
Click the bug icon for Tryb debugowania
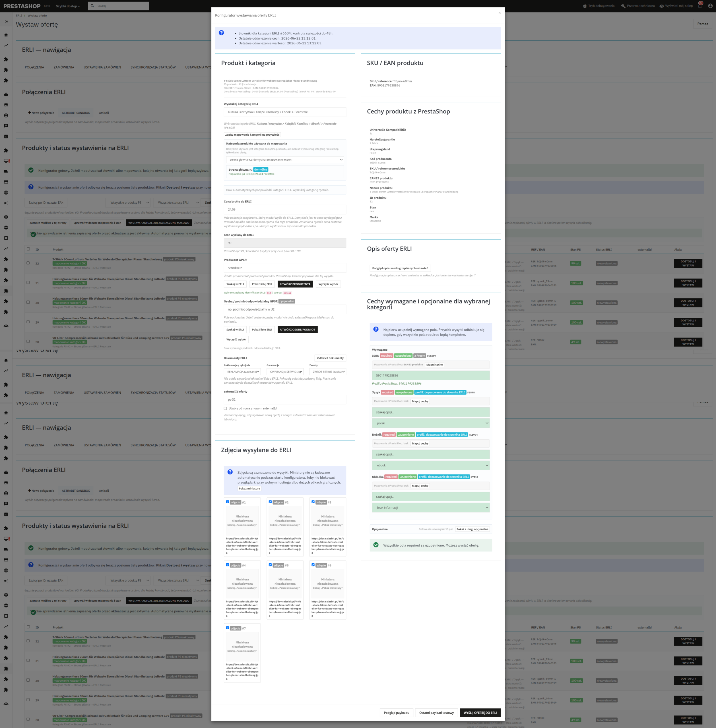585,6
